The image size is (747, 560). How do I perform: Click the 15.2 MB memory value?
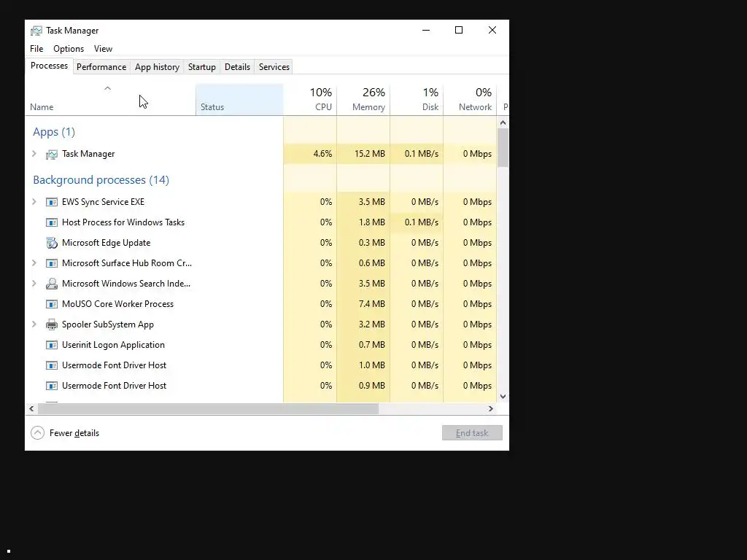pyautogui.click(x=370, y=154)
